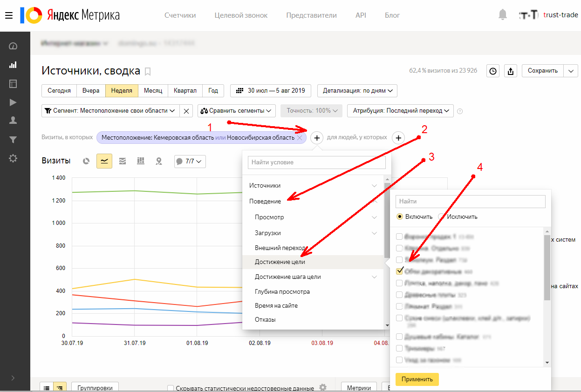Open unreliable data settings gear
Image resolution: width=581 pixels, height=392 pixels.
(x=322, y=387)
